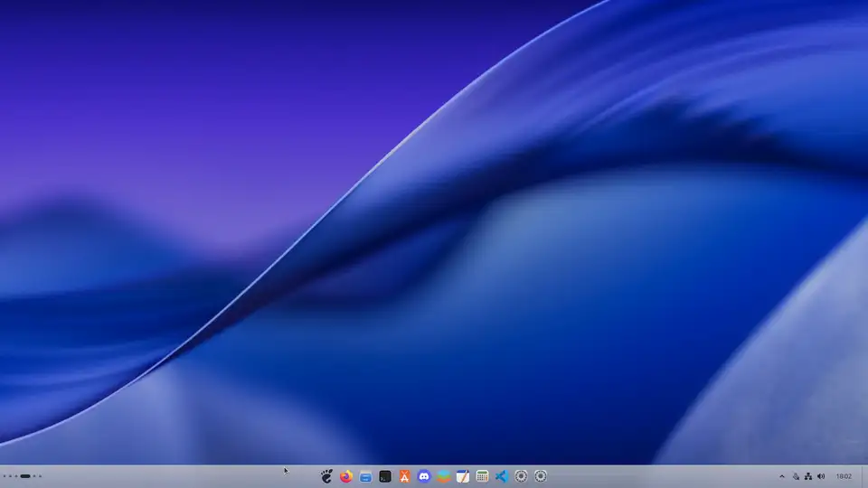Open the volume speaker tray icon

coord(821,476)
